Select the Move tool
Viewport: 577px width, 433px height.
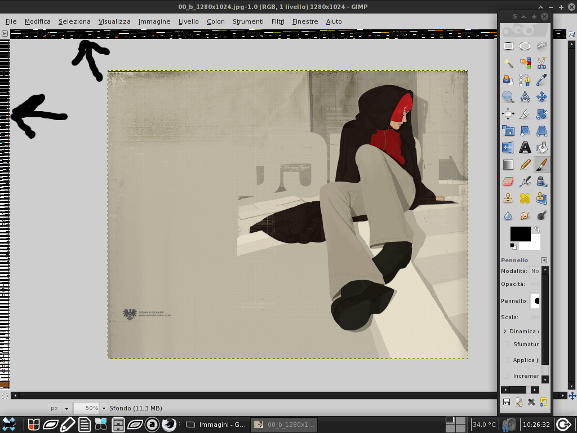(x=541, y=97)
